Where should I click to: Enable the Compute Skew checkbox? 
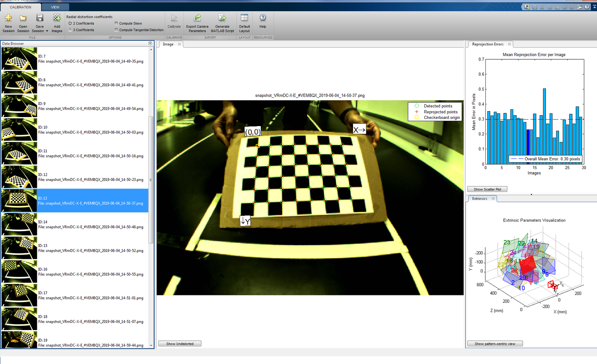(x=116, y=23)
